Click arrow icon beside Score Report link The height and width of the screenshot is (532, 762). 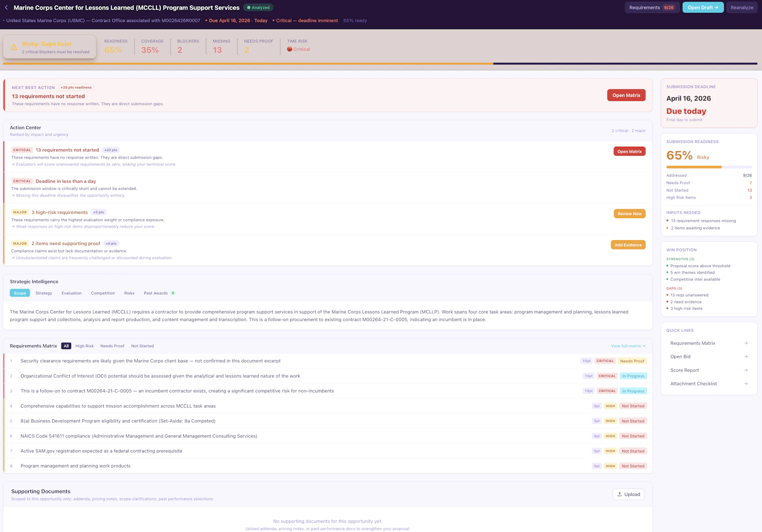746,370
